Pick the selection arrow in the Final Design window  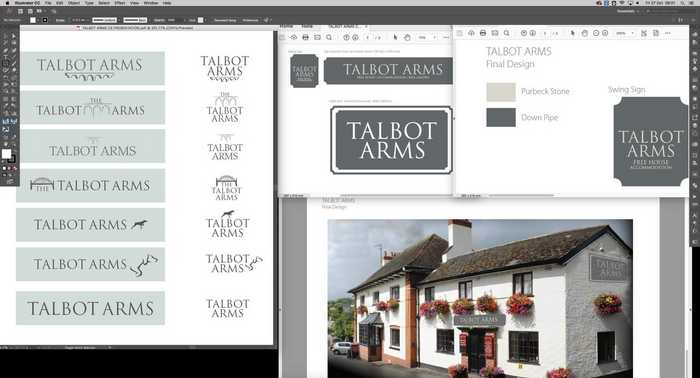573,33
